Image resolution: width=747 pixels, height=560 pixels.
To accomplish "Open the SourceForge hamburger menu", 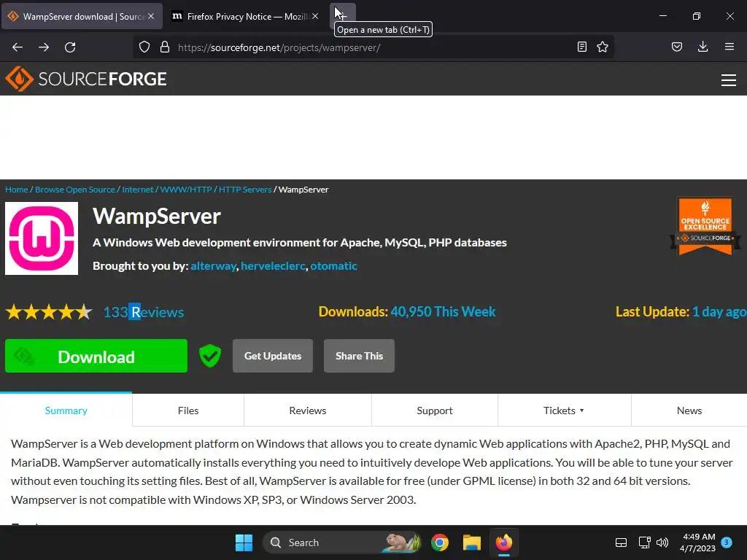I will tap(729, 80).
